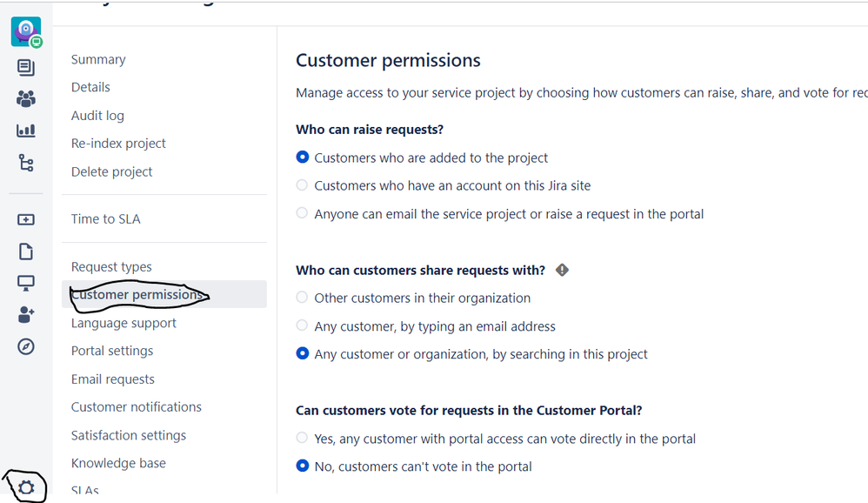
Task: Open the Queues icon in left rail
Action: pos(26,68)
